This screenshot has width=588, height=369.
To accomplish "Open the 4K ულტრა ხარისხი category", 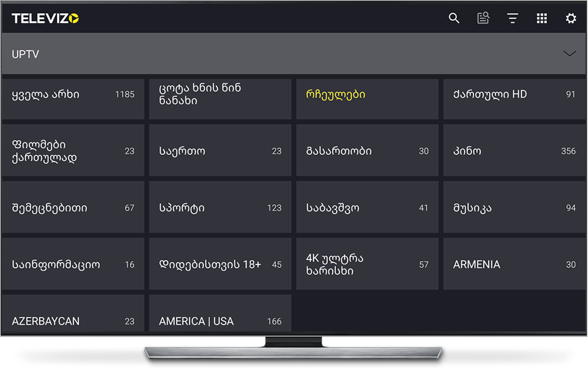I will 367,264.
